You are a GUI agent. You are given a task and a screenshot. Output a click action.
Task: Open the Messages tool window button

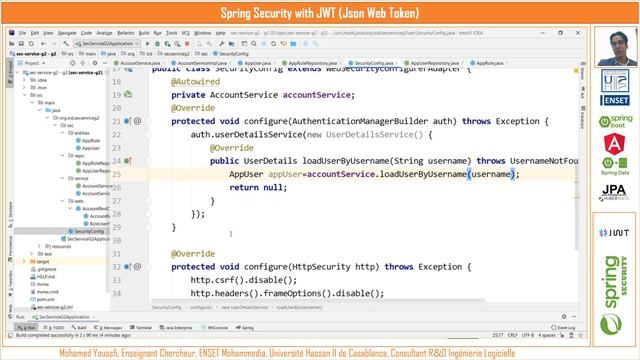[108, 327]
